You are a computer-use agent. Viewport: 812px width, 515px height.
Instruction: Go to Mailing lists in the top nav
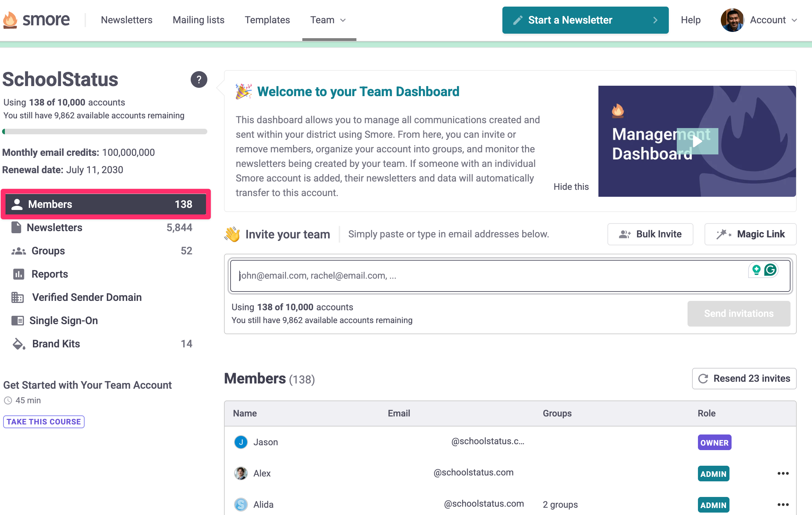pyautogui.click(x=199, y=20)
